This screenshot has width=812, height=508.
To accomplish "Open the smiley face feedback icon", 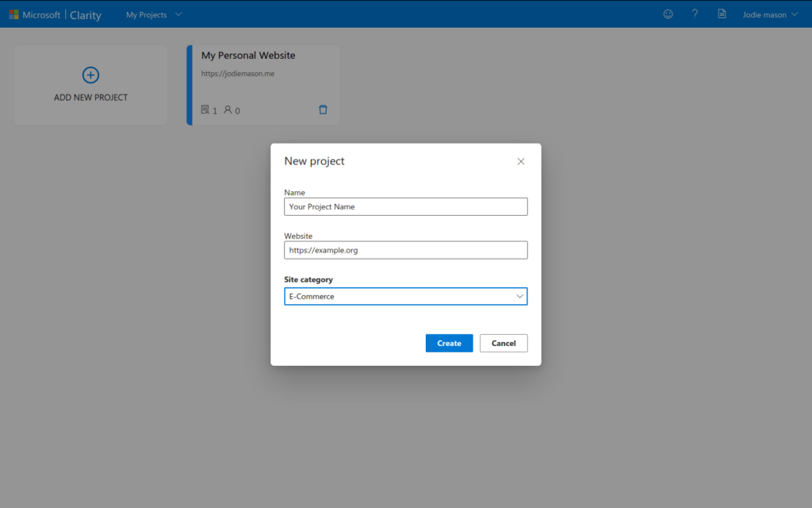I will point(668,14).
